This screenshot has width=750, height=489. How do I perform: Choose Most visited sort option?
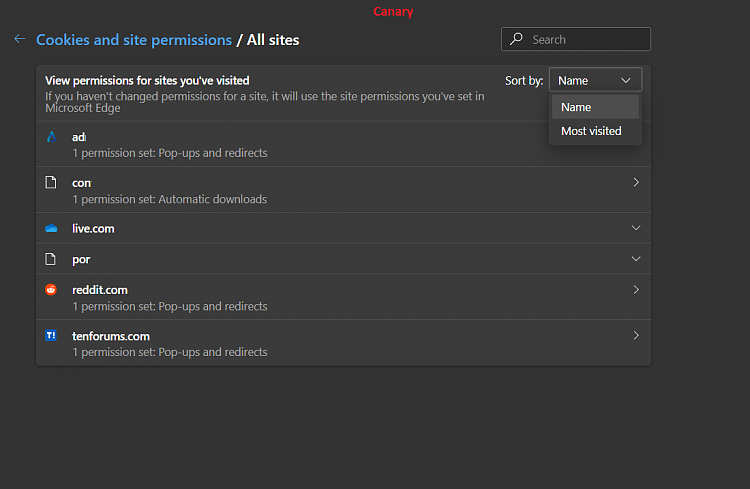tap(595, 131)
